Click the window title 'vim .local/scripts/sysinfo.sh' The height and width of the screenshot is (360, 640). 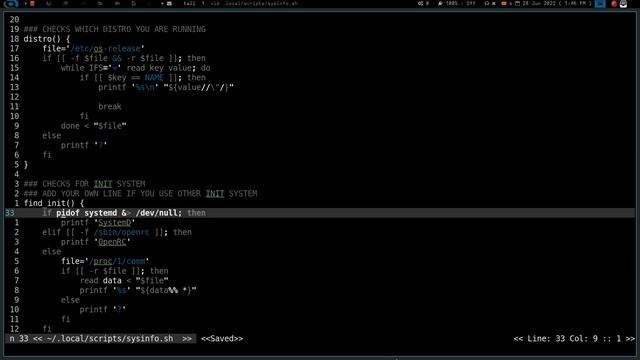(254, 3)
